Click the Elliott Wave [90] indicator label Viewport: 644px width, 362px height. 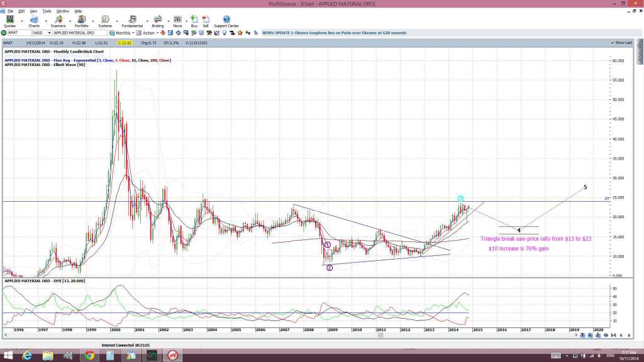(x=45, y=65)
